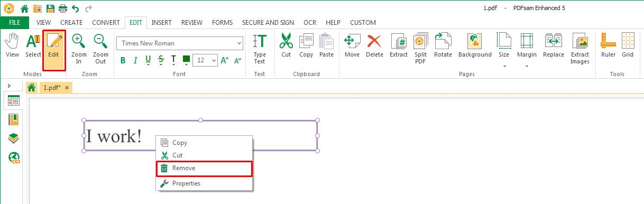
Task: Switch to the OCR ribbon tab
Action: pos(310,23)
